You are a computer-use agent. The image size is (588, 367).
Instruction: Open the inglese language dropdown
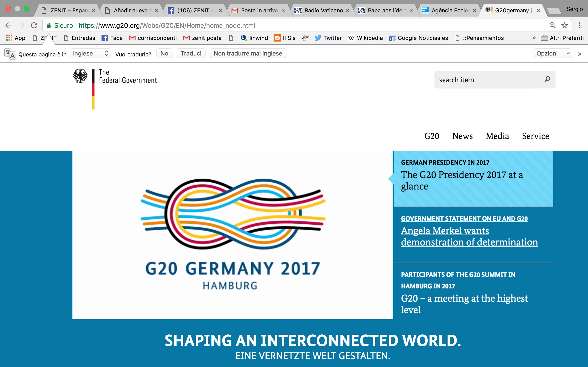[x=90, y=53]
